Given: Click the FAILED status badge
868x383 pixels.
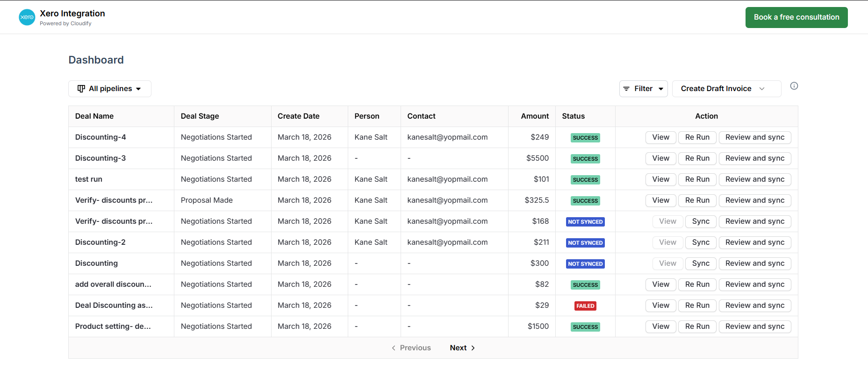Looking at the screenshot, I should coord(585,306).
